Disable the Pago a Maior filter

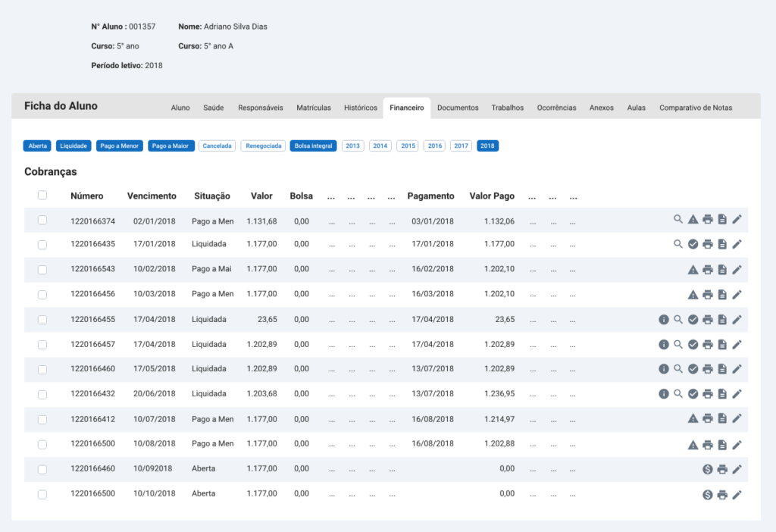[x=171, y=146]
